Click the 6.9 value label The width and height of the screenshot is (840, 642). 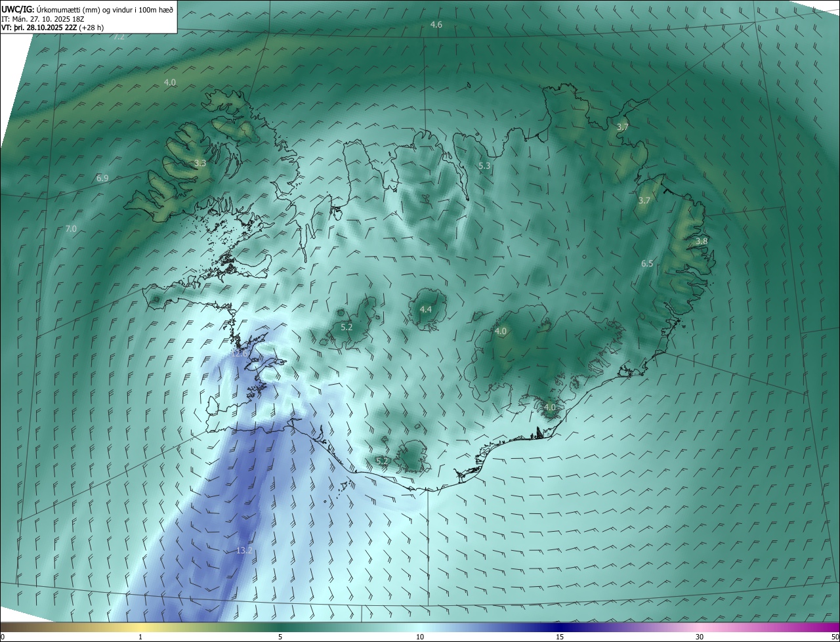(102, 178)
